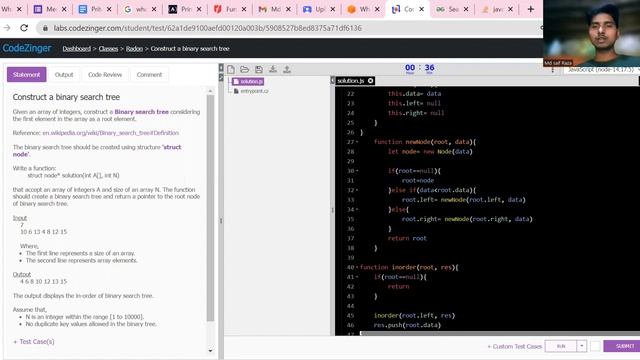640x360 pixels.
Task: Click the browser address bar URL
Action: pyautogui.click(x=207, y=28)
